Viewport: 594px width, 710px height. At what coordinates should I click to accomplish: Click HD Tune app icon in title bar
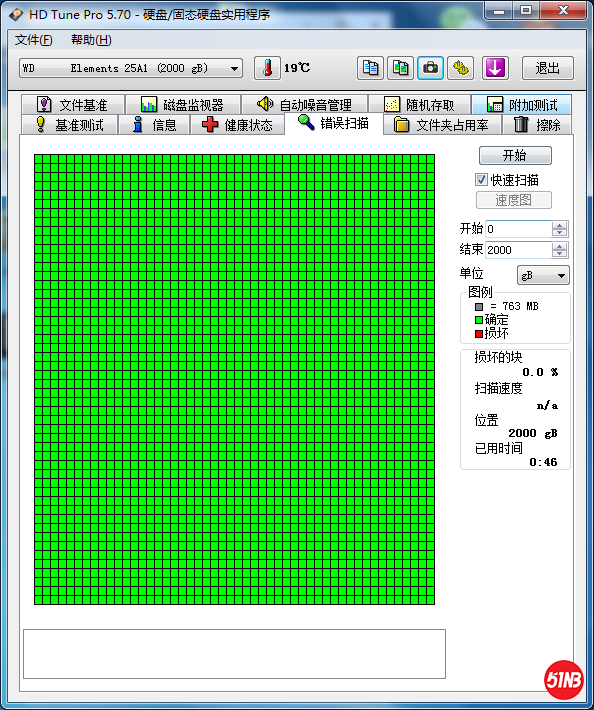pos(16,14)
